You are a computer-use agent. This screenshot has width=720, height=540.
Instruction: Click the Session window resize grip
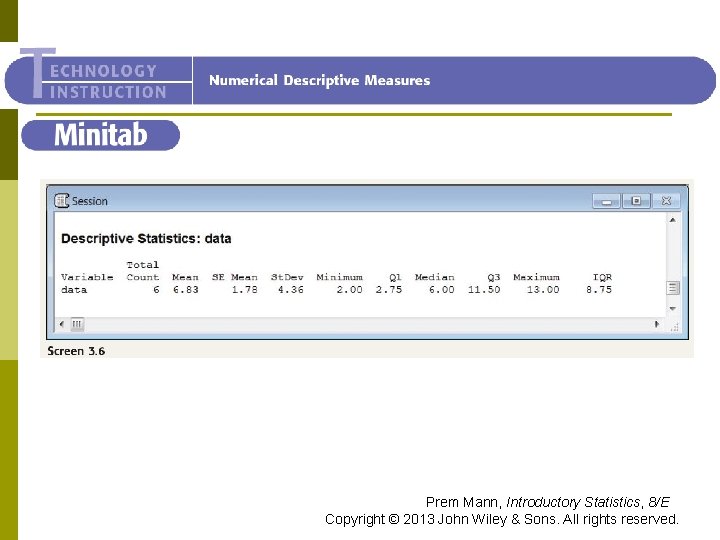pyautogui.click(x=674, y=326)
